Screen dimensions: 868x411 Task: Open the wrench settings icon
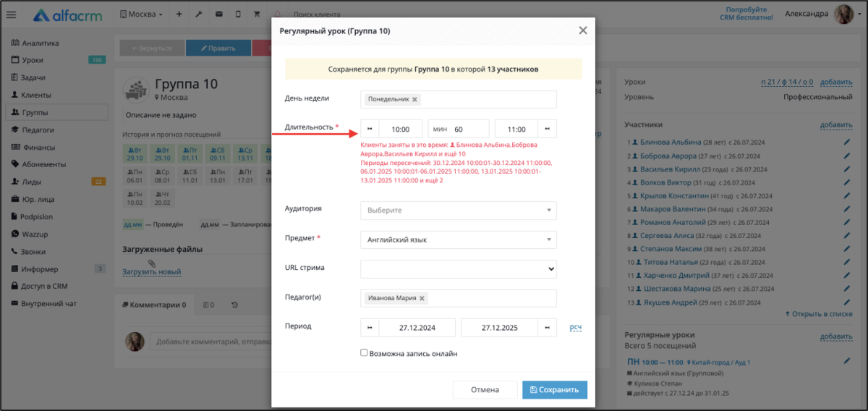[199, 14]
